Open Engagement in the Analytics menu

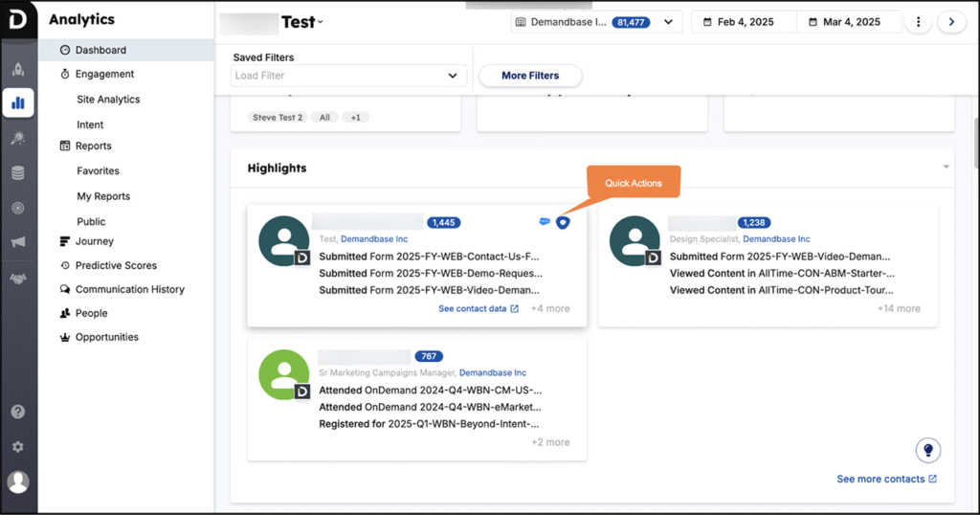click(x=104, y=74)
